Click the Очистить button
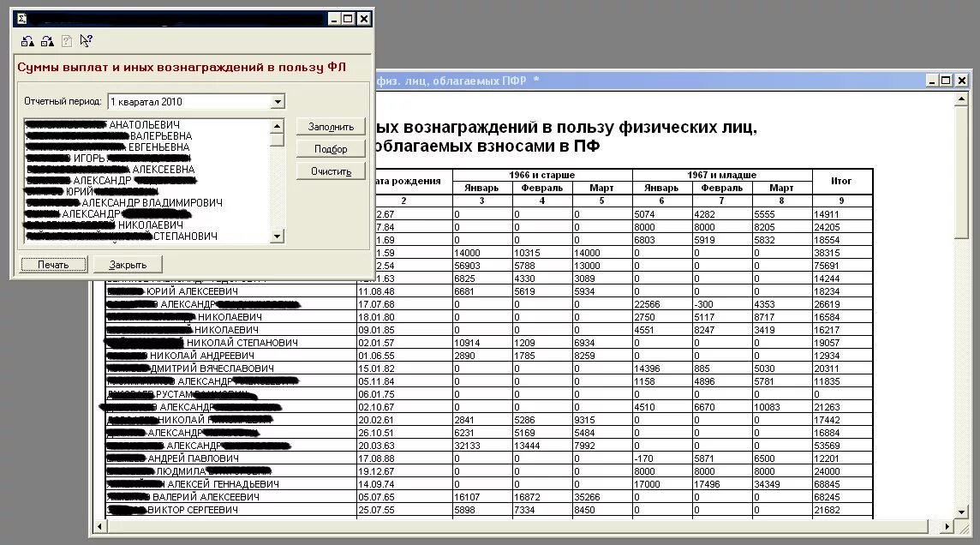 [x=331, y=171]
